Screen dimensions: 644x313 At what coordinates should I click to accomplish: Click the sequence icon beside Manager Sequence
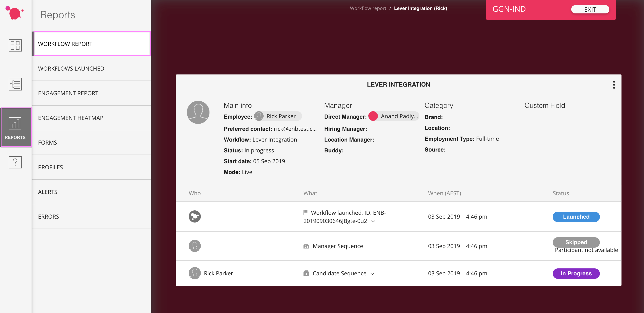(306, 246)
